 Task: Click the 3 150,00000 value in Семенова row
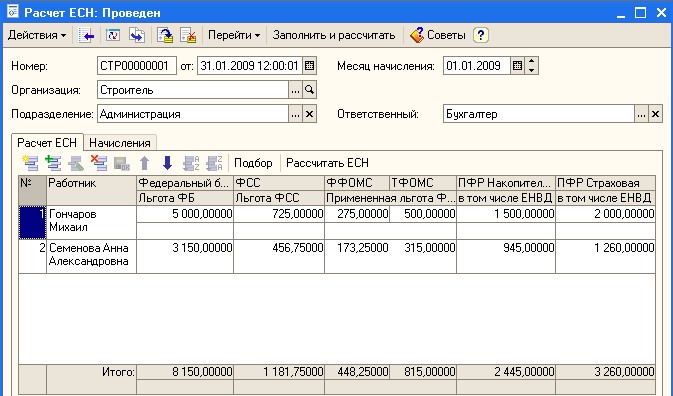[185, 248]
